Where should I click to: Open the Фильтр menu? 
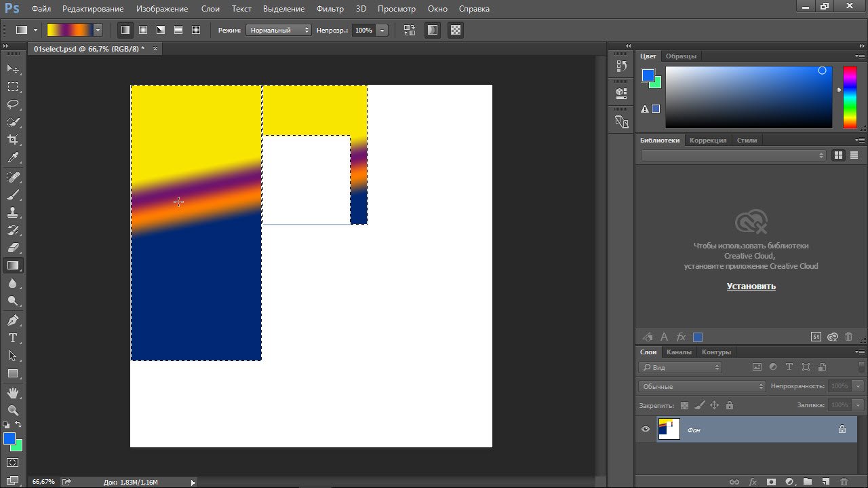pyautogui.click(x=330, y=9)
